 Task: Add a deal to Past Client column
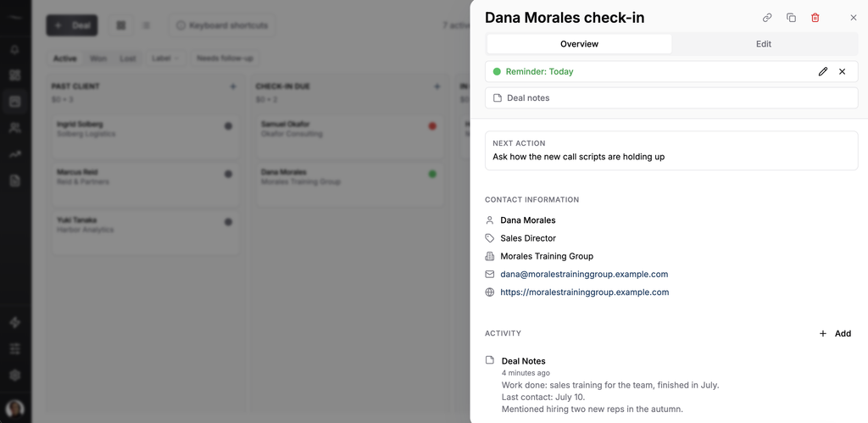pyautogui.click(x=233, y=86)
